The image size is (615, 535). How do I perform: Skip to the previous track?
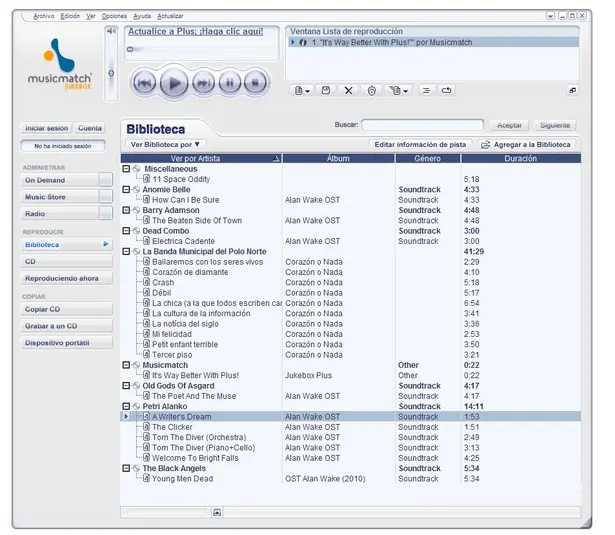[x=144, y=83]
